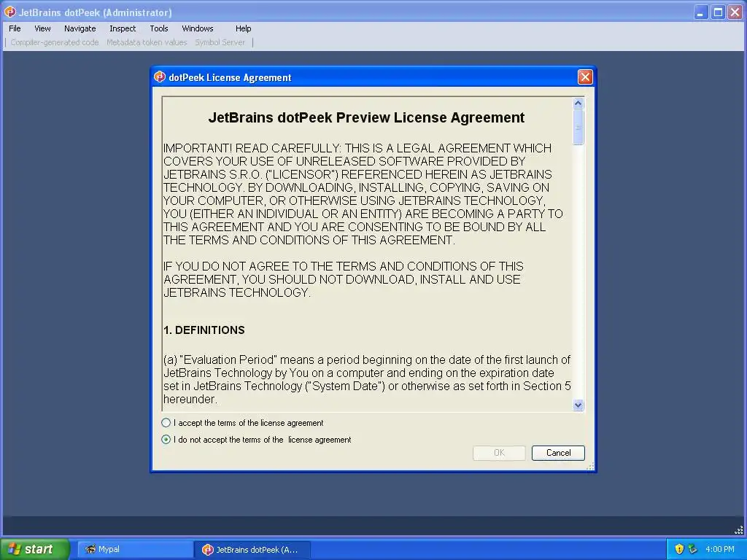This screenshot has width=747, height=560.
Task: Click the license text scroll up arrow
Action: (x=578, y=103)
